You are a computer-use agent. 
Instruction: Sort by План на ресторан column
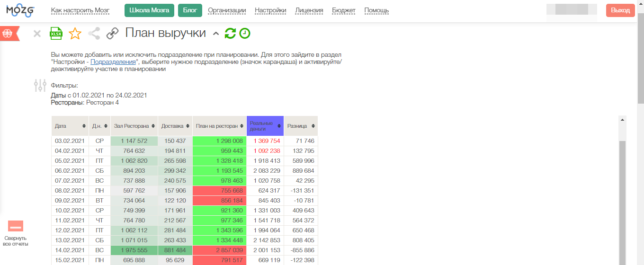pyautogui.click(x=219, y=126)
